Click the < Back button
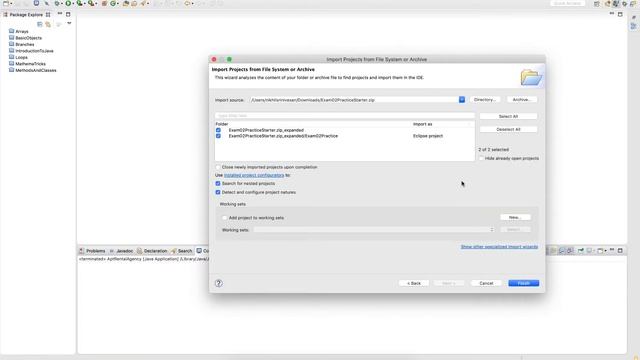 (414, 283)
